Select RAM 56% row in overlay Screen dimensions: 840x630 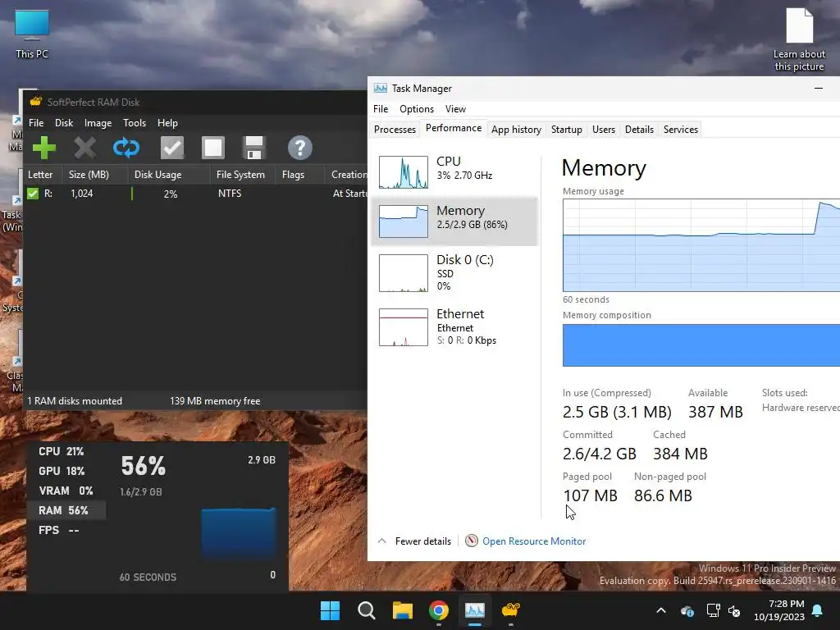click(x=66, y=510)
